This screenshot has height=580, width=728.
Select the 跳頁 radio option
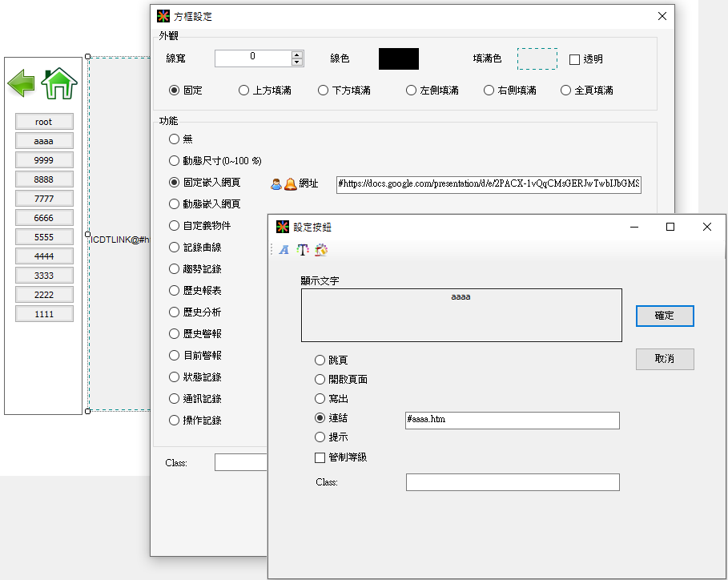pos(320,360)
